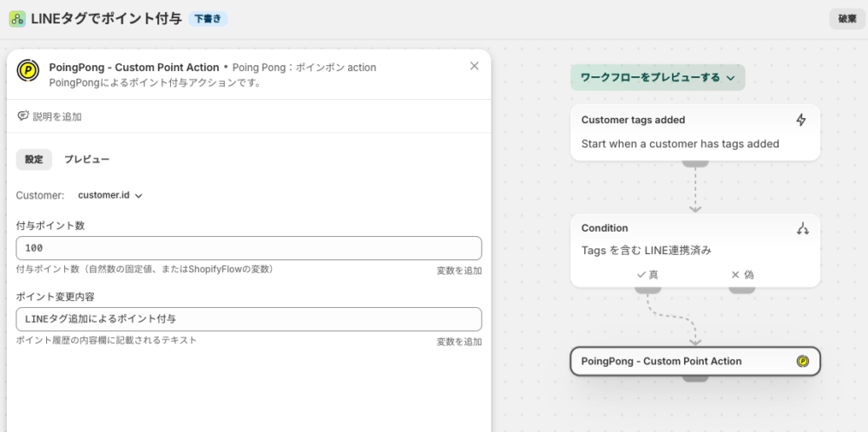This screenshot has height=432, width=868.
Task: Select the 真 checkmark branch on Condition
Action: (648, 274)
